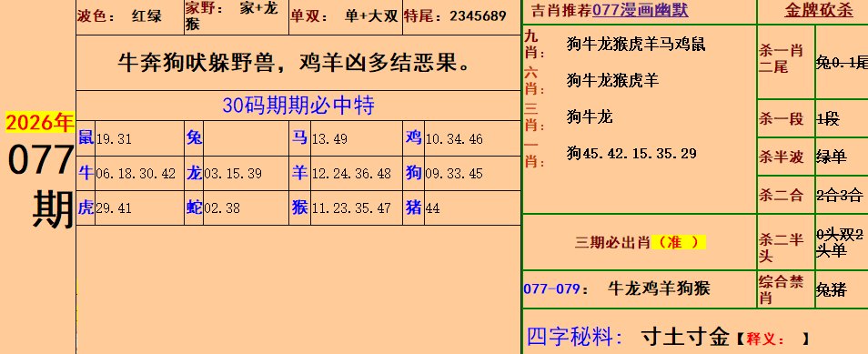This screenshot has width=868, height=354.
Task: Select the 杀二合 label
Action: (781, 195)
